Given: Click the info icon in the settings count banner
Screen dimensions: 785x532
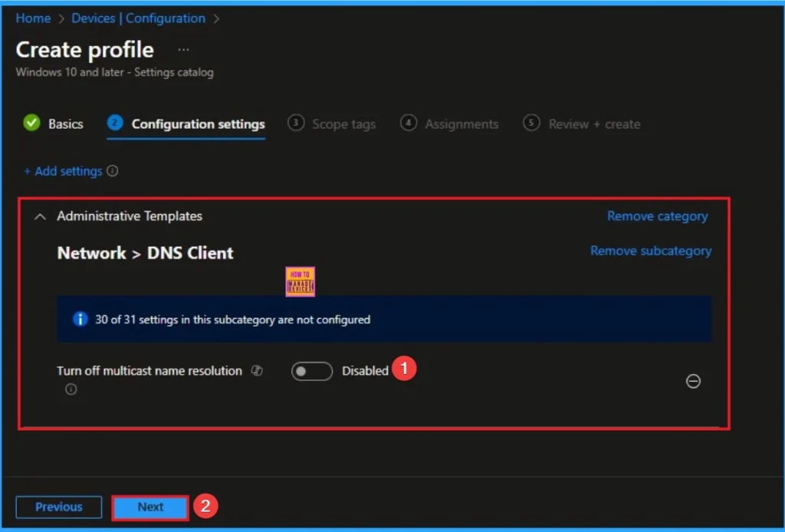Looking at the screenshot, I should (80, 318).
